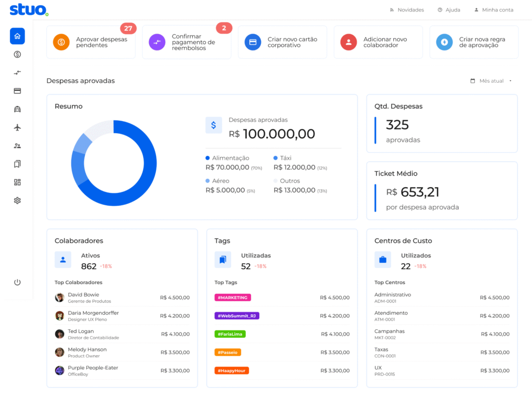532x400 pixels.
Task: Open Novidades in the top bar
Action: pyautogui.click(x=407, y=10)
